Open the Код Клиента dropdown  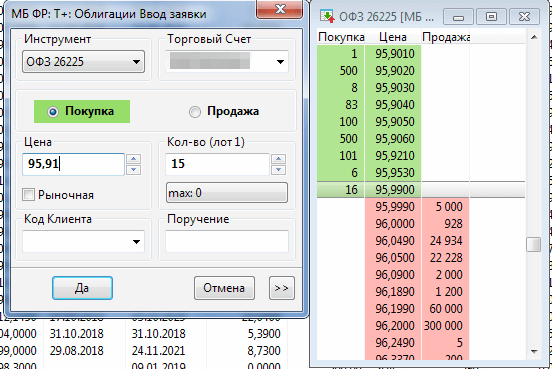point(83,242)
